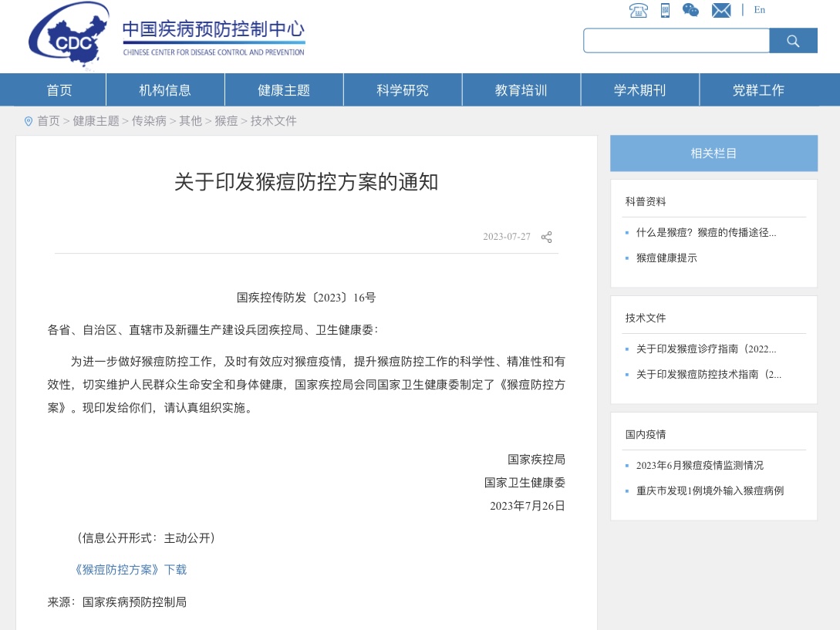Click the source line 来源：国家疾病预防控制局
Viewport: 840px width, 630px height.
tap(116, 602)
